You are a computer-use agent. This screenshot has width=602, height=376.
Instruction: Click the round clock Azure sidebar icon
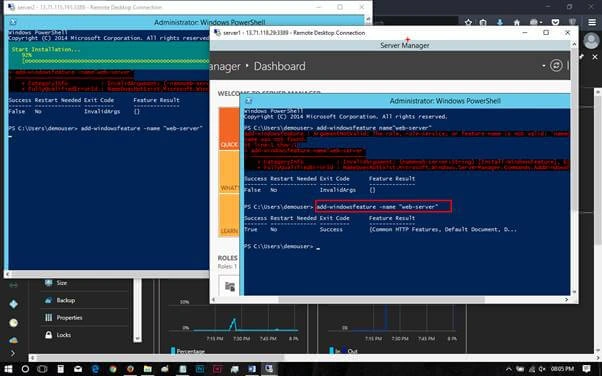pos(13,323)
